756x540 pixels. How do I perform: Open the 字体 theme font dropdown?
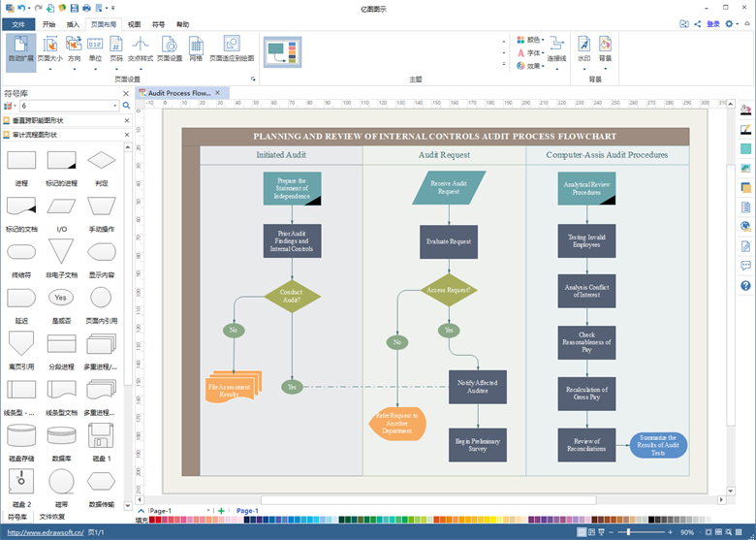[530, 52]
